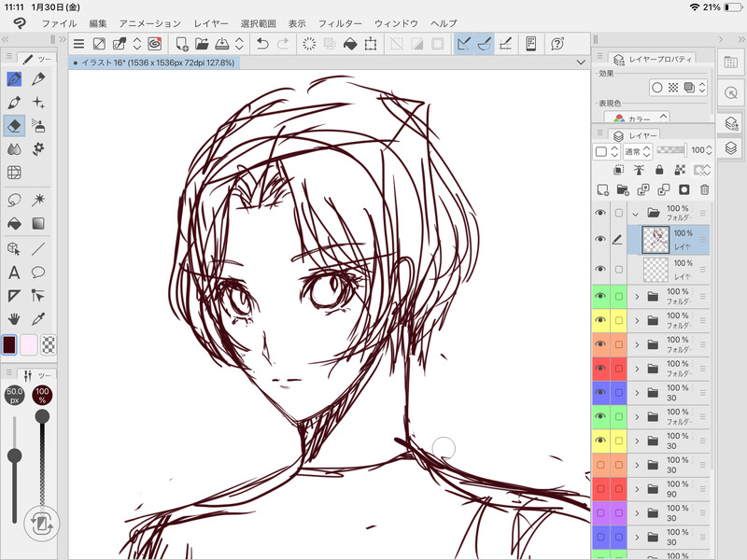Select the Airbrush spray tool

(x=38, y=126)
